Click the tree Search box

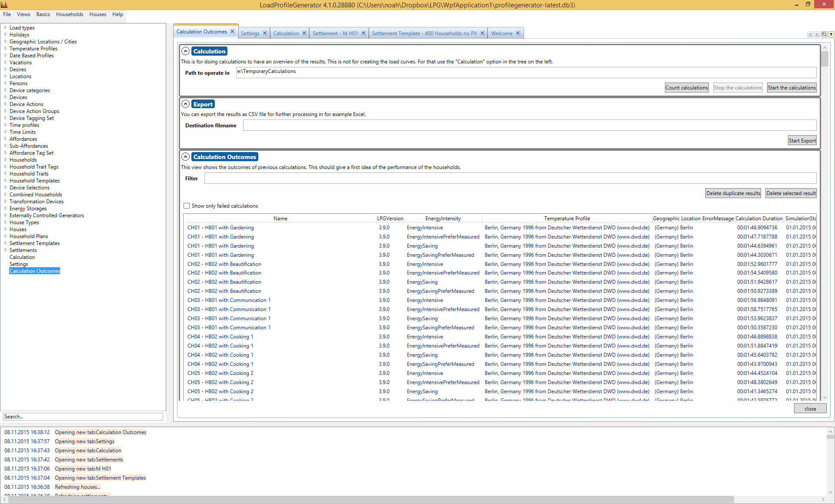(x=83, y=417)
